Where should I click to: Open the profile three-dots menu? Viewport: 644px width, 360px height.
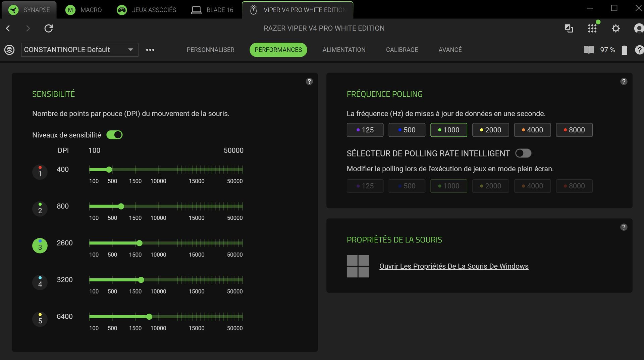click(x=150, y=50)
